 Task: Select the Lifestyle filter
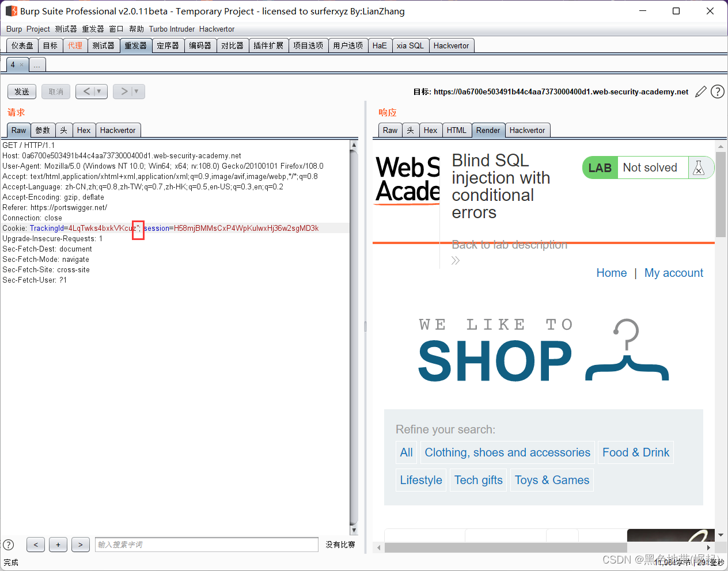tap(421, 480)
